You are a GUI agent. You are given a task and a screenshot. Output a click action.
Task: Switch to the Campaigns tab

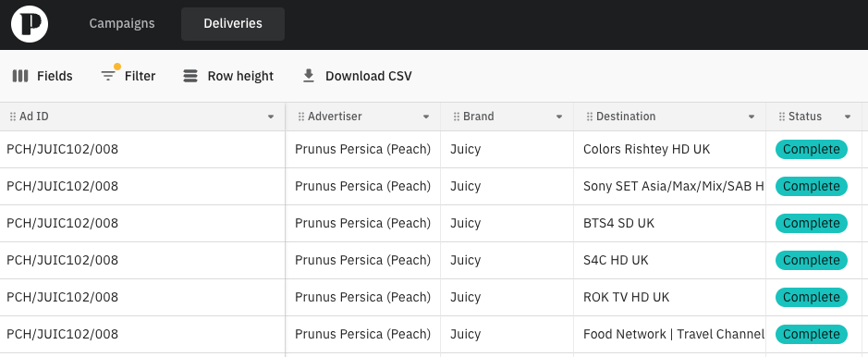(122, 24)
